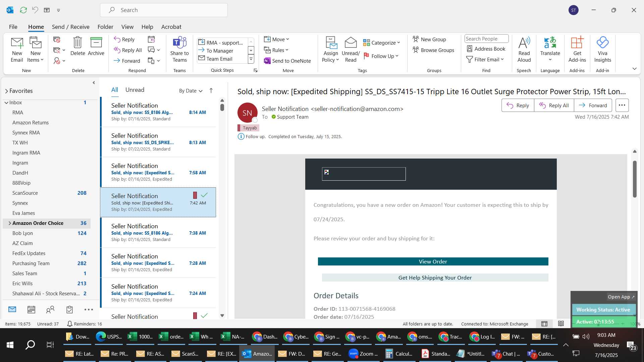Show the Unread messages filter
This screenshot has width=644, height=362.
[x=135, y=90]
